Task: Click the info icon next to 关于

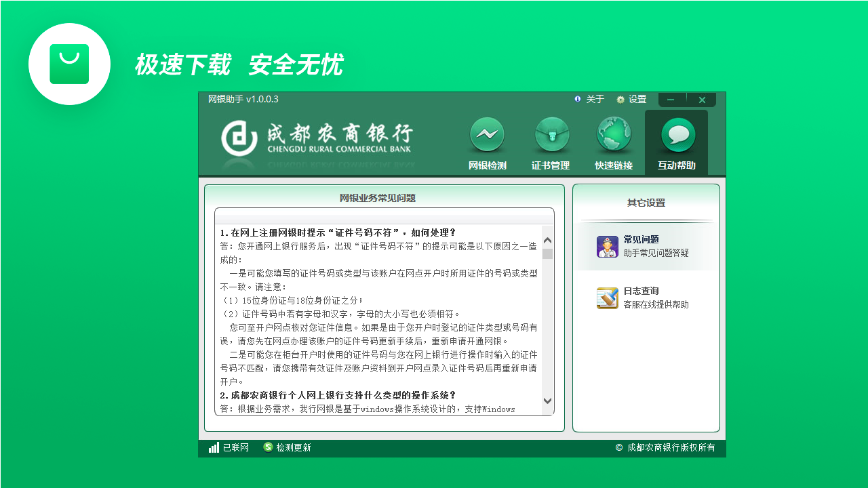Action: (576, 99)
